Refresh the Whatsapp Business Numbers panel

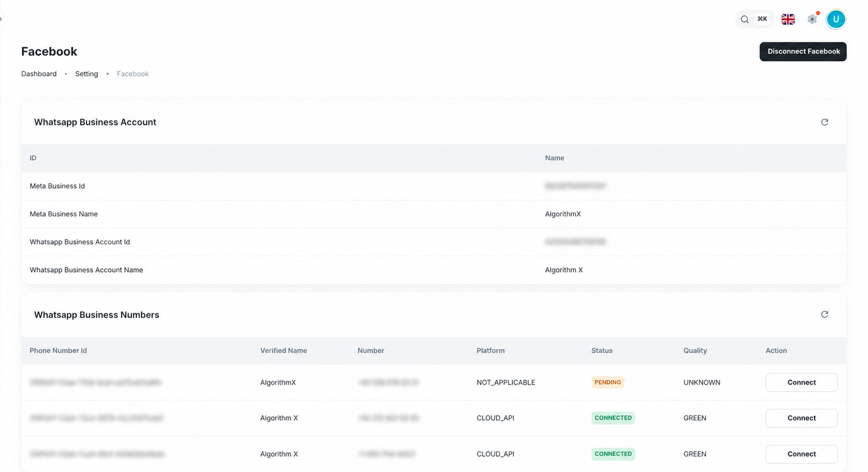tap(824, 314)
